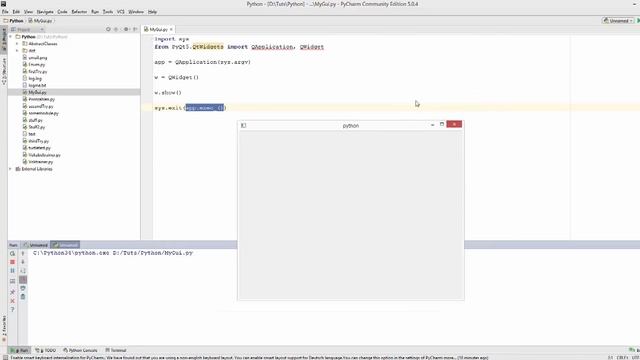Open the Refactor menu
Viewport: 640px width, 360px height.
click(79, 12)
